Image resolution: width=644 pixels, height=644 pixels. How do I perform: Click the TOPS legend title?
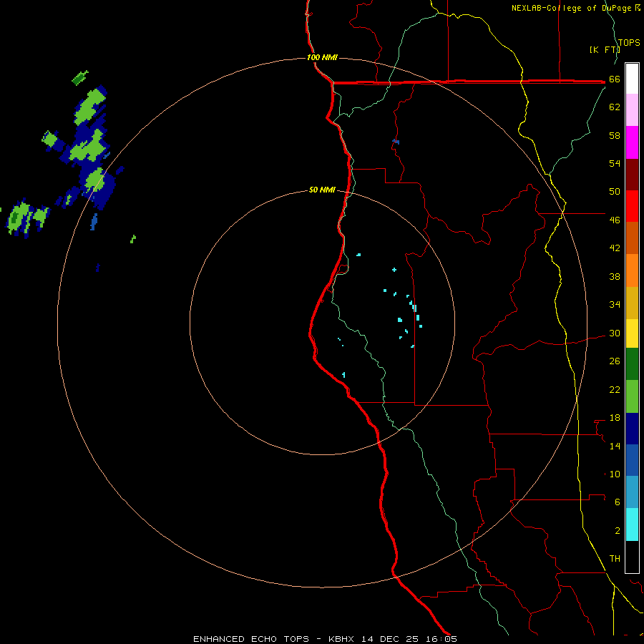coord(629,43)
